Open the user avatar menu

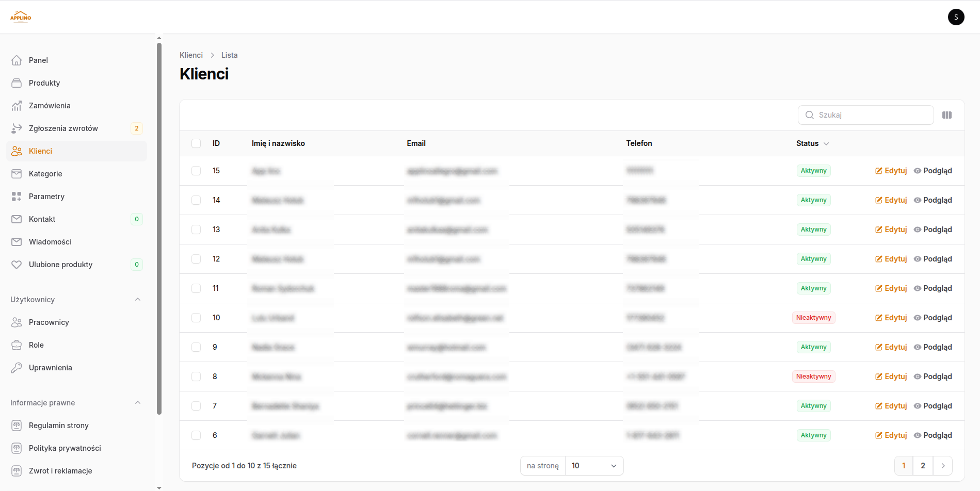coord(956,17)
